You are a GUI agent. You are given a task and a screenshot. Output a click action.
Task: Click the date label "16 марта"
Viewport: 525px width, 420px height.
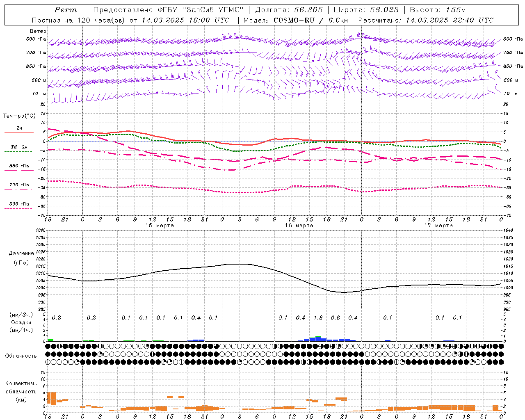tap(299, 226)
